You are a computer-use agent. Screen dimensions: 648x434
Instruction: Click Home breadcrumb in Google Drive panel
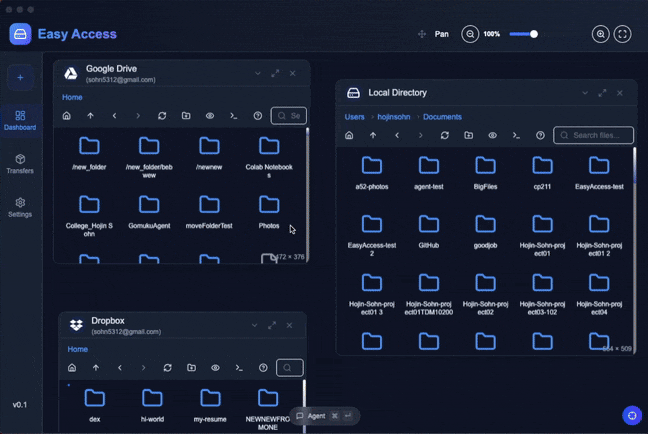[72, 98]
